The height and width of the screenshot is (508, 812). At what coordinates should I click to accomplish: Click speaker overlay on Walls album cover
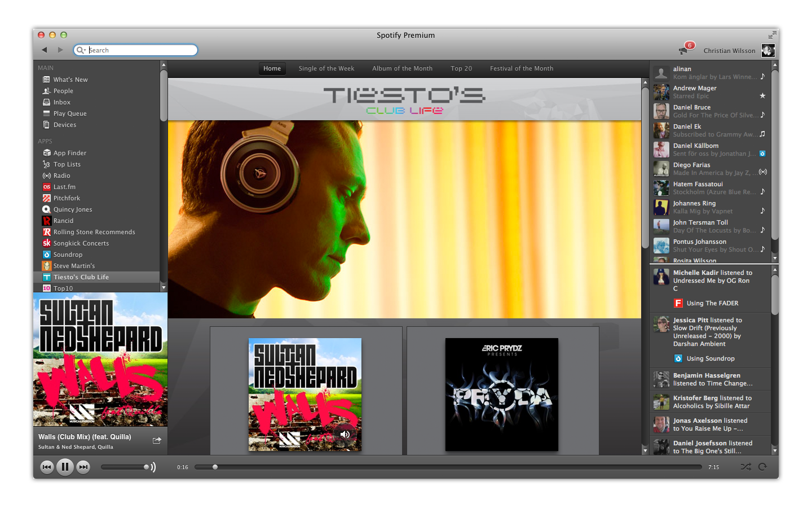tap(345, 434)
